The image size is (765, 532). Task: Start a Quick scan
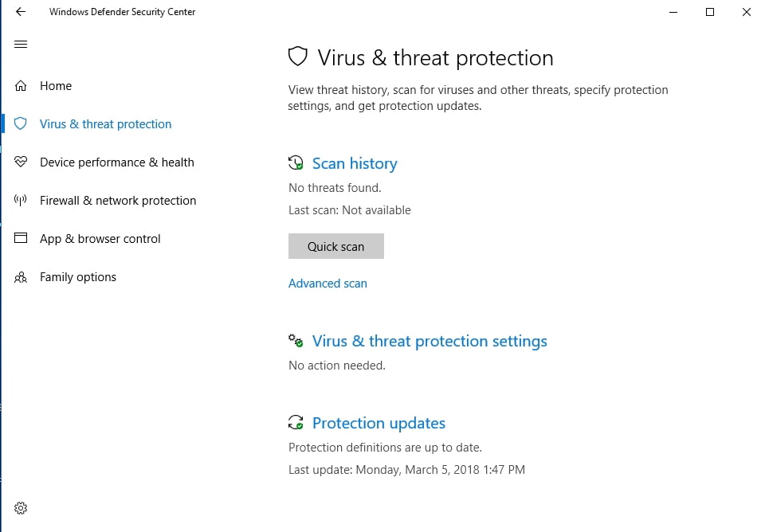pyautogui.click(x=335, y=245)
